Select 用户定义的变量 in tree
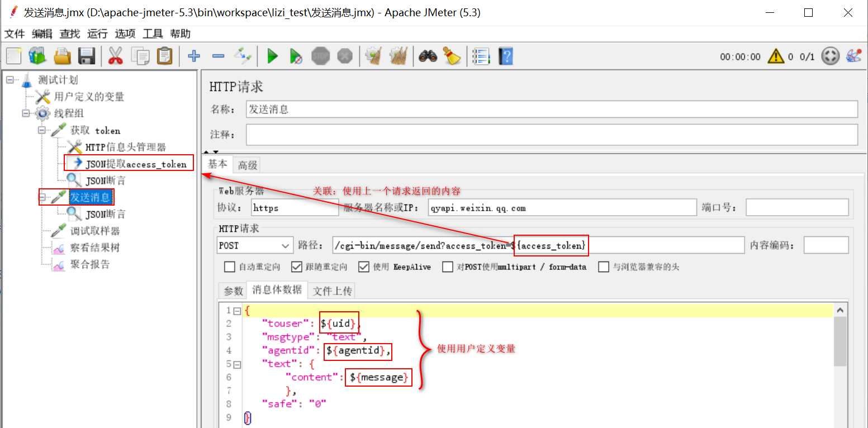This screenshot has height=428, width=868. click(x=89, y=97)
